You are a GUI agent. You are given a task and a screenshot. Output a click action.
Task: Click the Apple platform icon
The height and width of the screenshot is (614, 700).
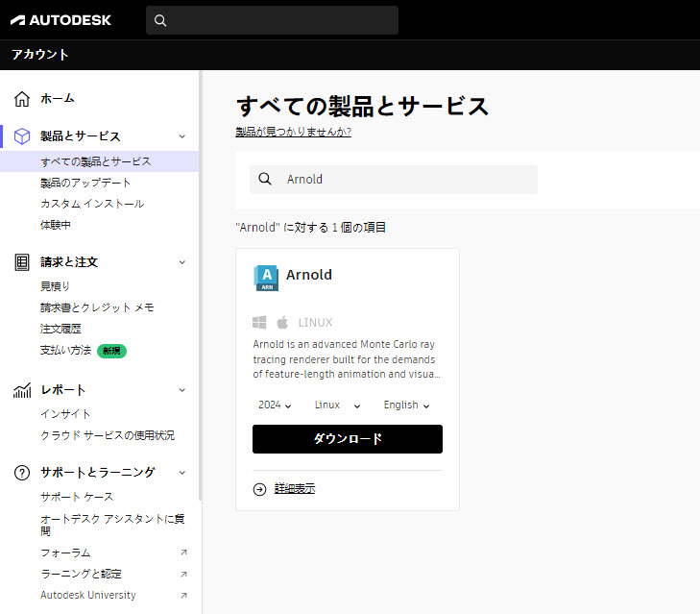click(x=282, y=322)
